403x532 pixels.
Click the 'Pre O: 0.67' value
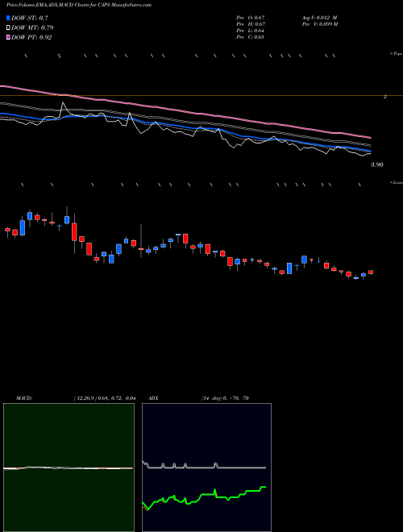click(251, 18)
